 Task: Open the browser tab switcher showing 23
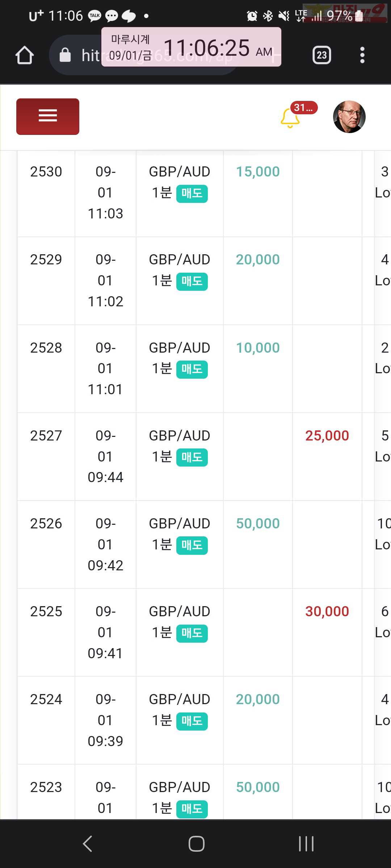(x=321, y=55)
